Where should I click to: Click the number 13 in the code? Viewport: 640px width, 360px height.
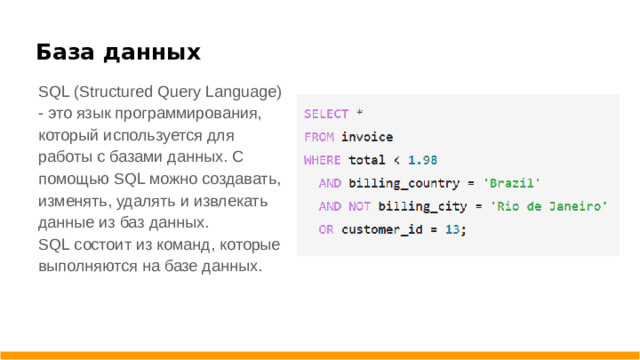(452, 229)
